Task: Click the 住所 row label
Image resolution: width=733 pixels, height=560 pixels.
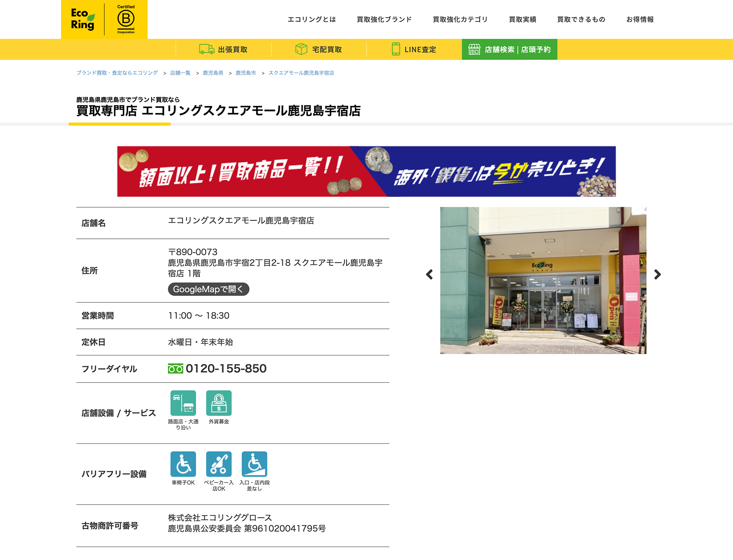Action: [90, 270]
